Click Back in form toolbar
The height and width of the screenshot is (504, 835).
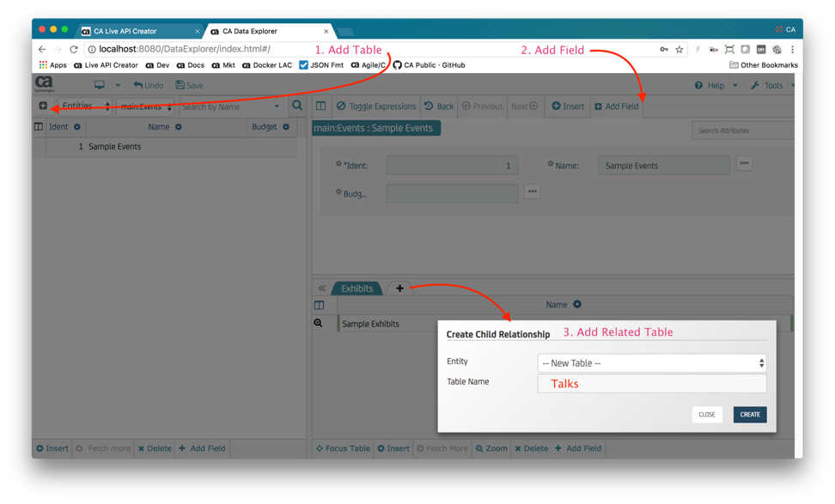439,106
